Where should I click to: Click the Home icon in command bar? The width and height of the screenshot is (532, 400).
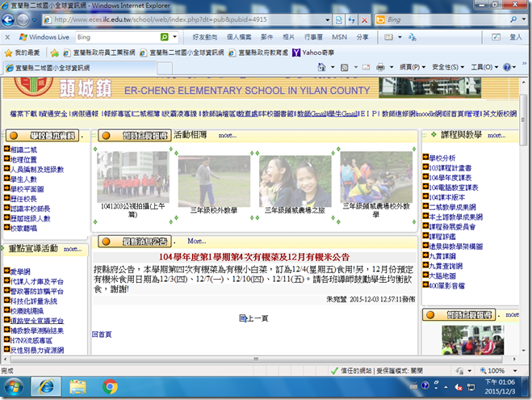pos(321,67)
